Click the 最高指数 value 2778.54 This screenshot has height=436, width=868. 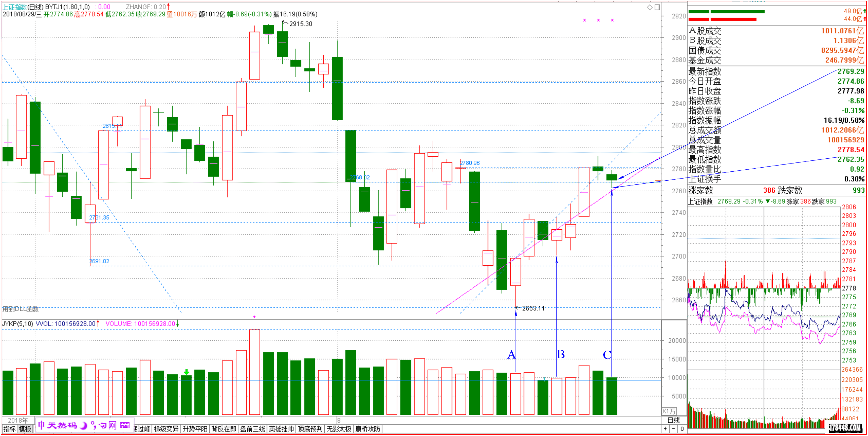click(851, 149)
